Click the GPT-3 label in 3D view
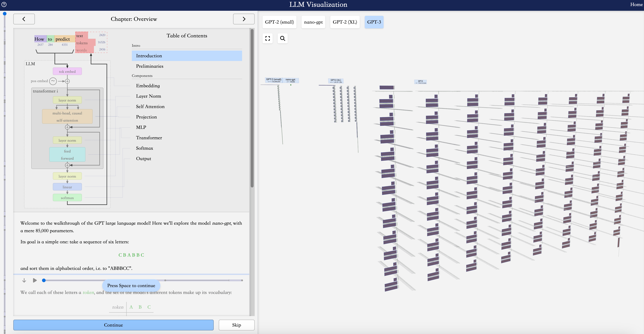644x334 pixels. pos(420,82)
